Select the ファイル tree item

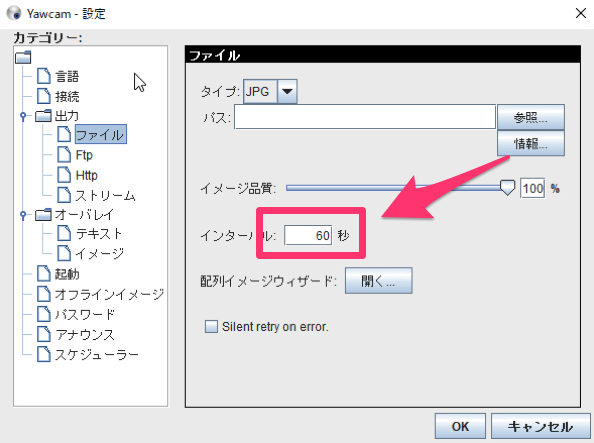(x=100, y=135)
